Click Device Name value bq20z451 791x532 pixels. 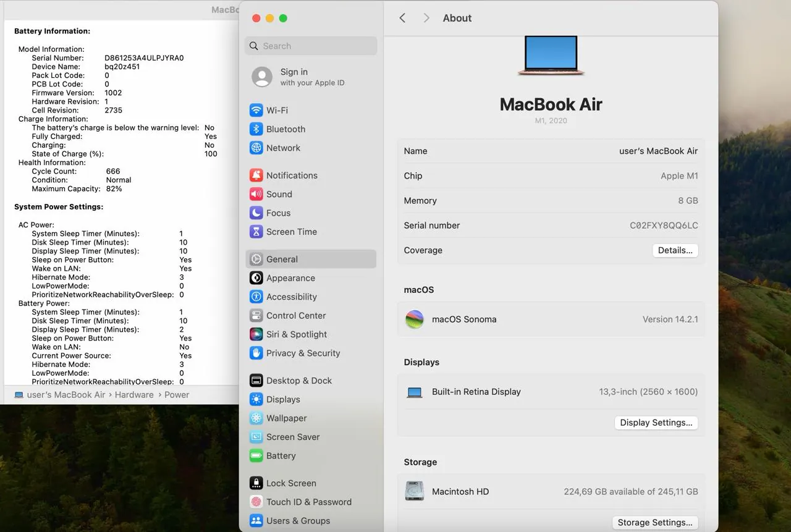[x=122, y=67]
